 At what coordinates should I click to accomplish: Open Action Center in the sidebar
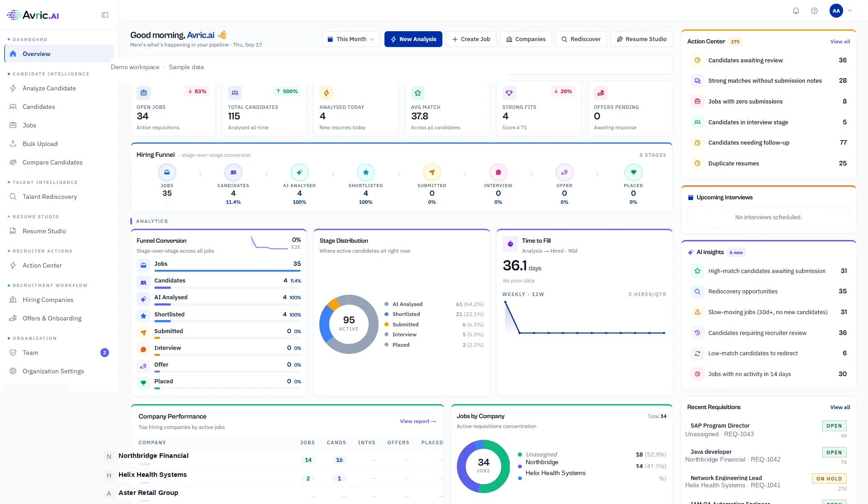point(59,265)
